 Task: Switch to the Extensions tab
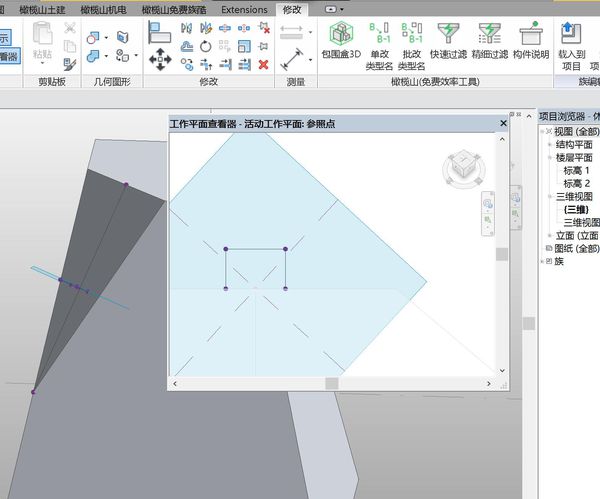[x=244, y=10]
